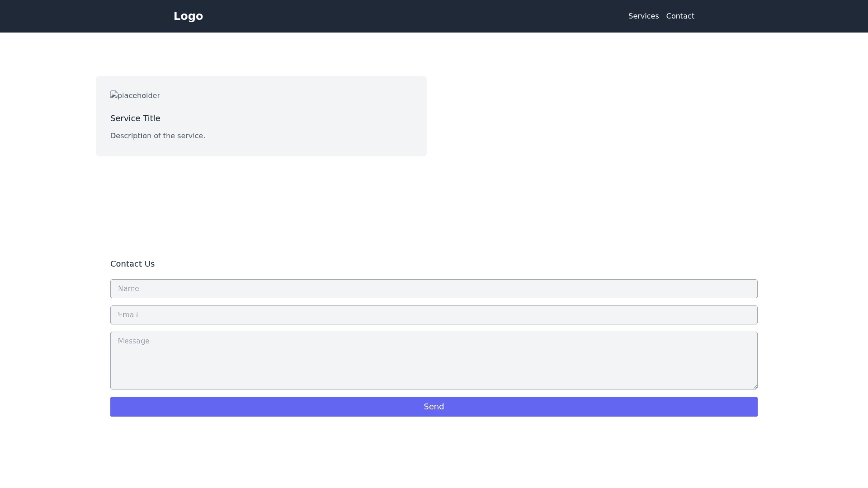The height and width of the screenshot is (488, 868).
Task: Open the Services navigation link
Action: click(643, 16)
